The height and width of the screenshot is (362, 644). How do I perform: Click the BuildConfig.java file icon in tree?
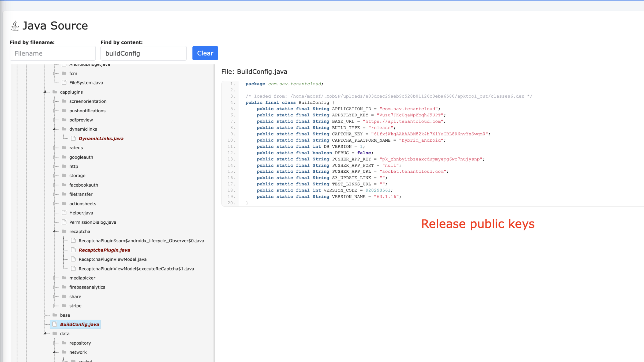tap(55, 324)
